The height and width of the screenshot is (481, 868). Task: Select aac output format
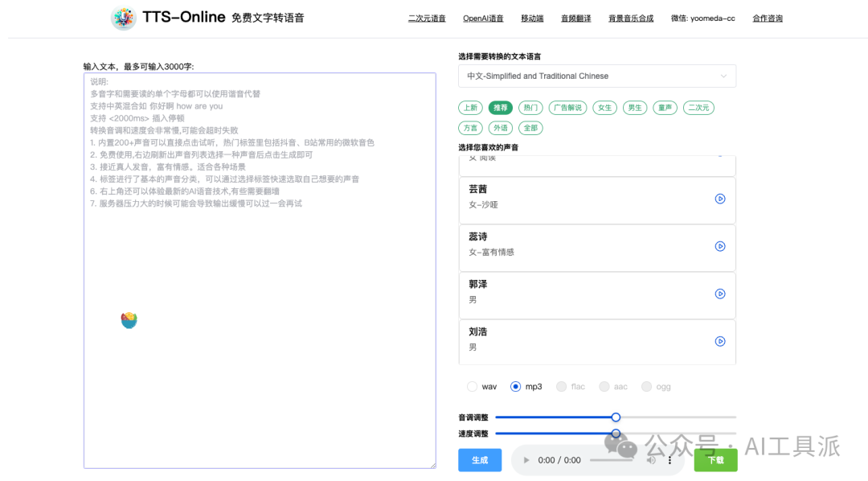pos(604,386)
